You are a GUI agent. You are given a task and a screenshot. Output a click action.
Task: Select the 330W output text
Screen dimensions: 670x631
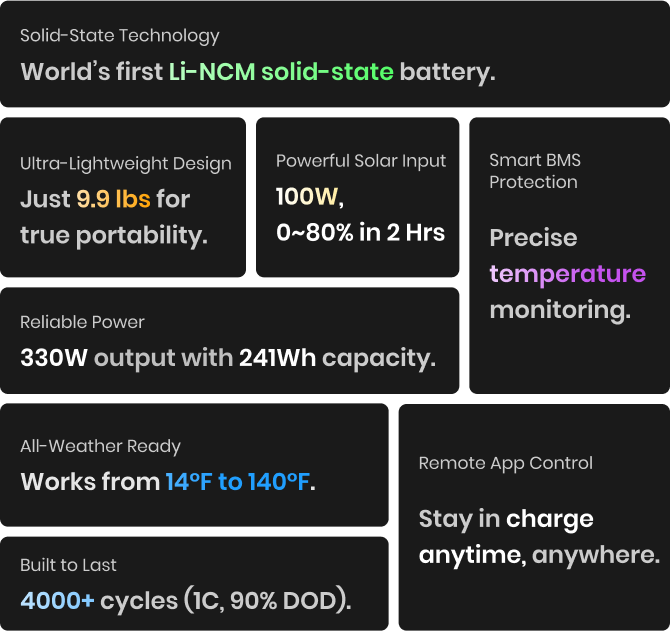(x=54, y=358)
